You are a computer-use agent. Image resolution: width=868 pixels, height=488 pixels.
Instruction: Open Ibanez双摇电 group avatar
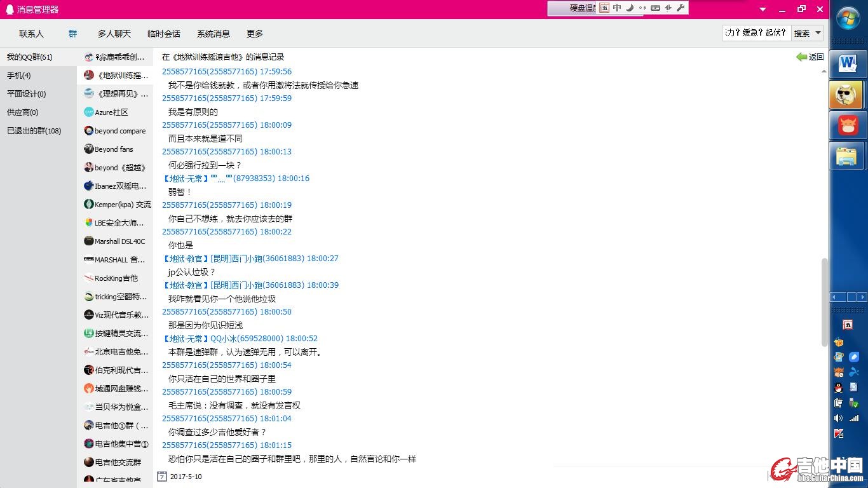coord(89,186)
